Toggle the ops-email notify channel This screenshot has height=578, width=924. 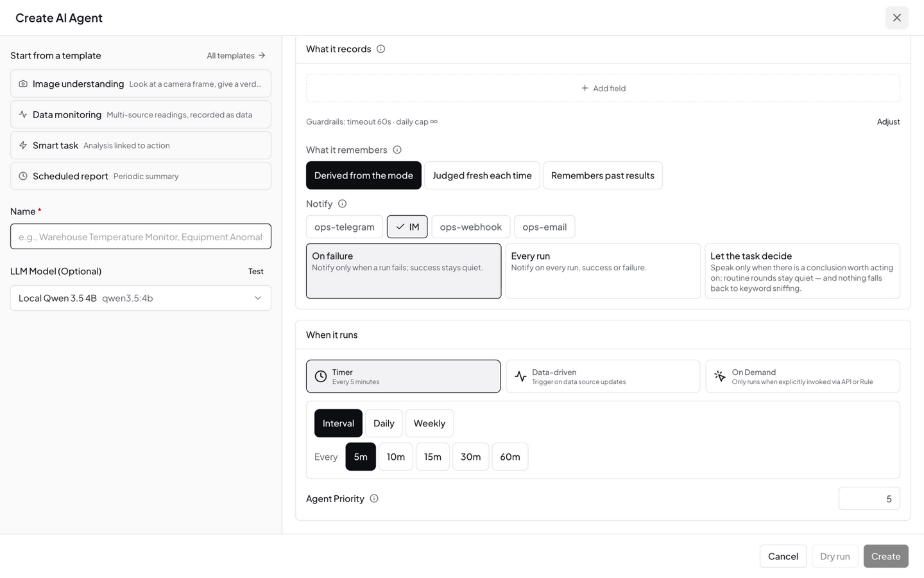click(x=545, y=227)
